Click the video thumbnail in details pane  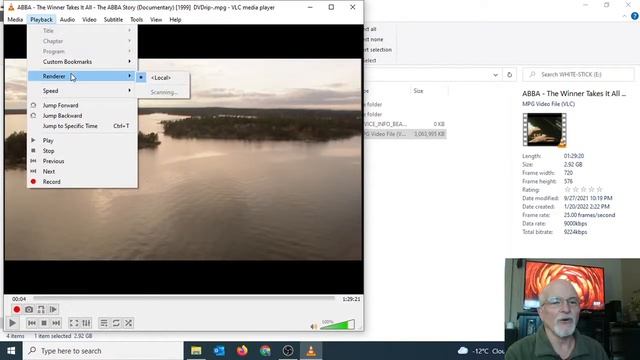[544, 130]
